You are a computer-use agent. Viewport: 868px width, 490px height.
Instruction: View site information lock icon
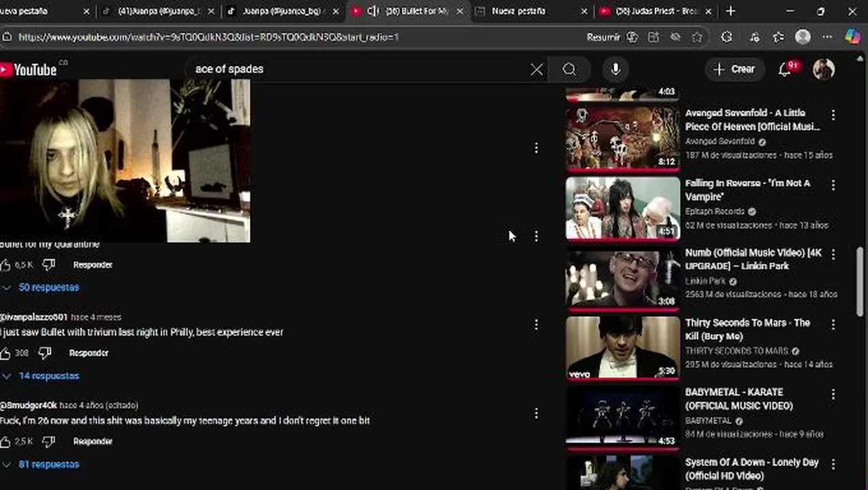click(x=7, y=37)
